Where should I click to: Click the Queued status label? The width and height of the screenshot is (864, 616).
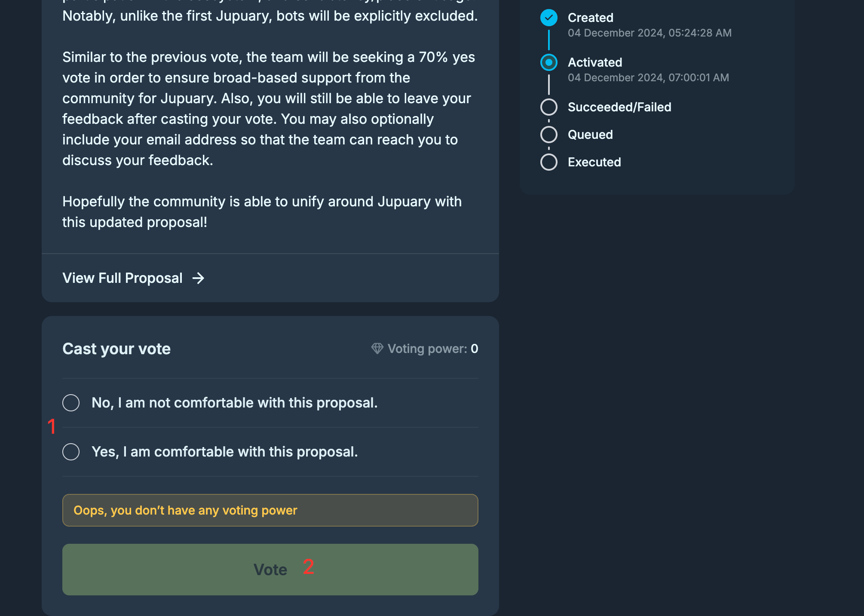[x=590, y=135]
